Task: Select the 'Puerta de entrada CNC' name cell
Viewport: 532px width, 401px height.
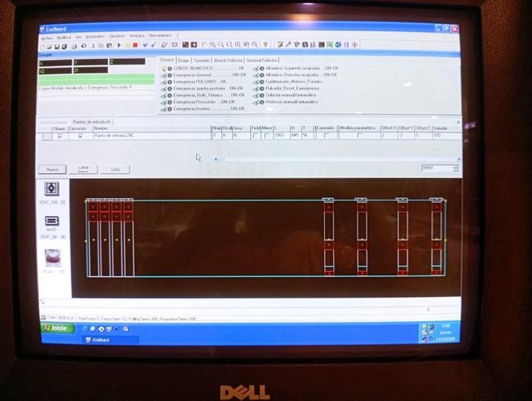Action: [x=152, y=136]
